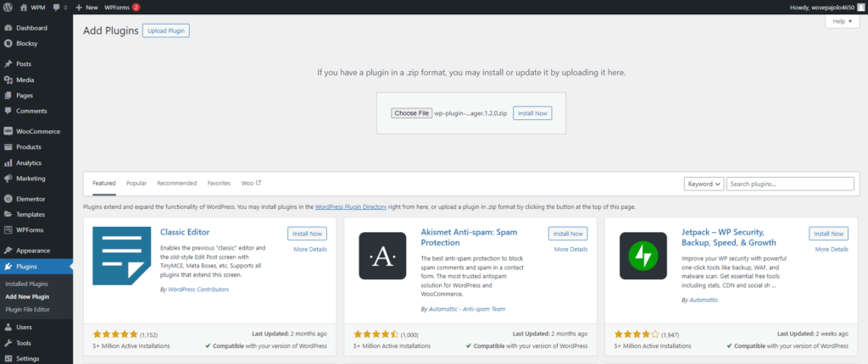Image resolution: width=868 pixels, height=364 pixels.
Task: Click the Jetpack – WP Security title link
Action: (728, 237)
